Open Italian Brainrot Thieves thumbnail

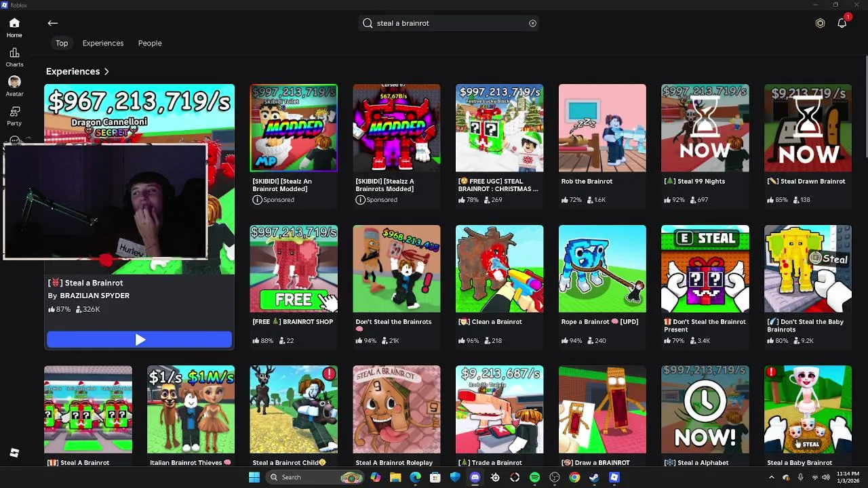tap(191, 409)
